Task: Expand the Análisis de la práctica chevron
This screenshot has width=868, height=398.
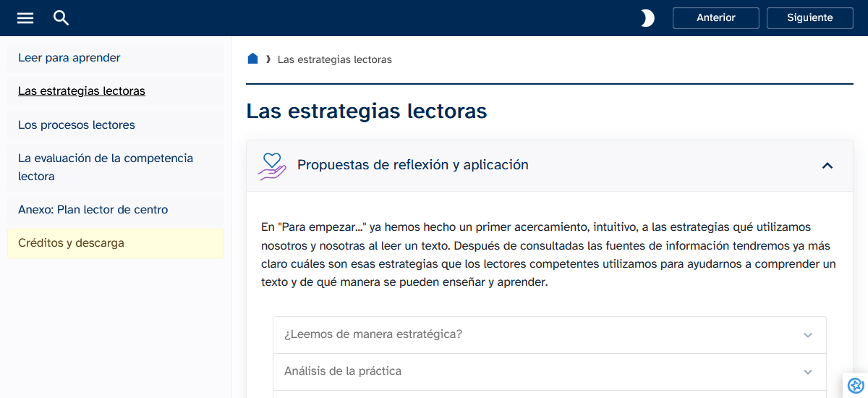Action: (x=808, y=372)
